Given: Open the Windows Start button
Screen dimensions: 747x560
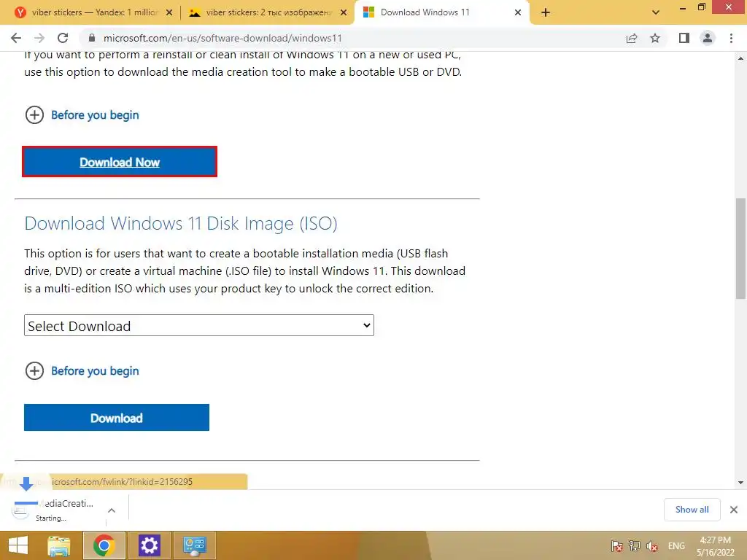Looking at the screenshot, I should click(x=18, y=545).
